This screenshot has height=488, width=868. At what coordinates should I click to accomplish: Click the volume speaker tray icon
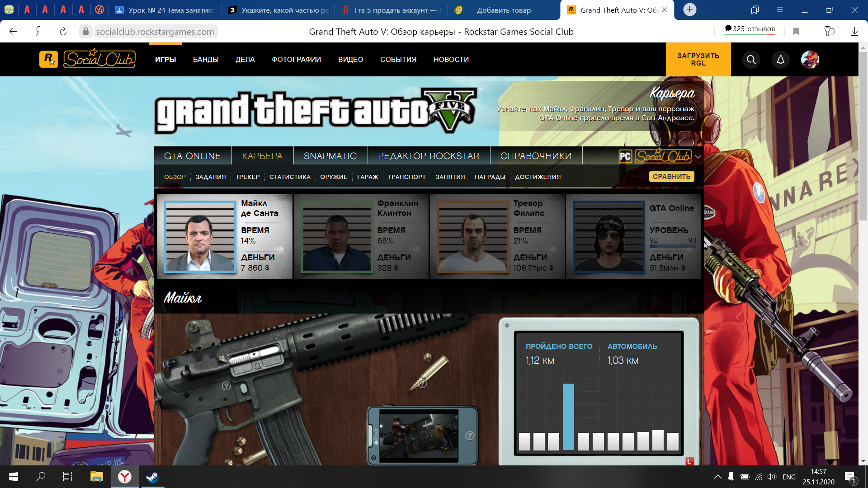point(771,477)
